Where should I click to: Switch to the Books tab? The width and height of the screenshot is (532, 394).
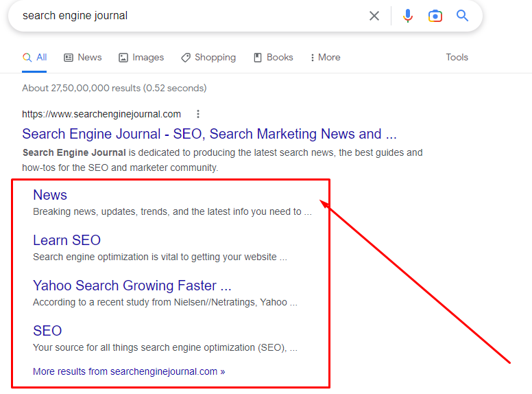point(273,58)
